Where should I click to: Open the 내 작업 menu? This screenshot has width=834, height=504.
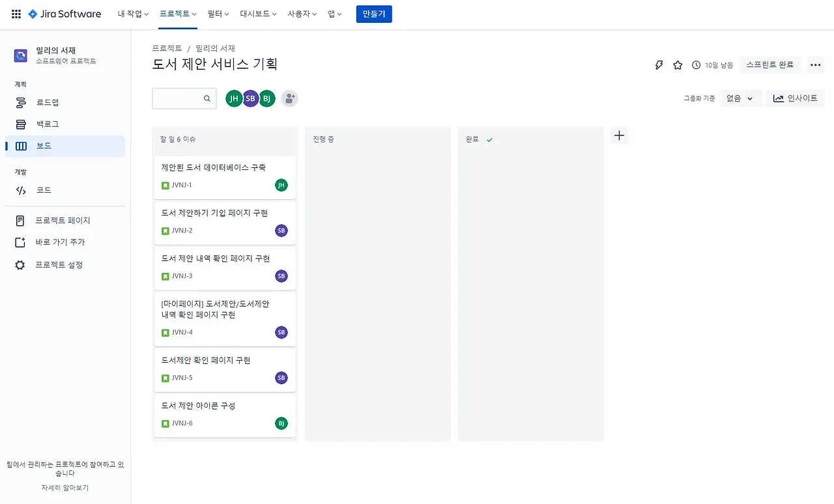(x=133, y=14)
